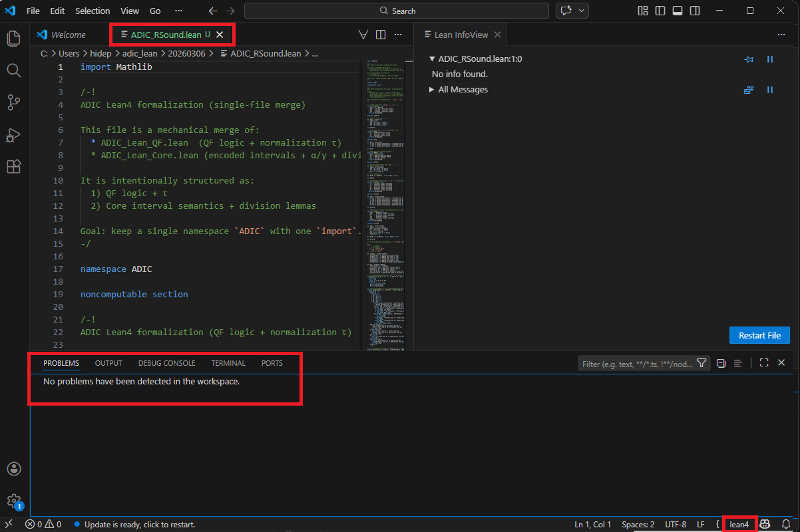
Task: Open the Source Control view
Action: tap(14, 102)
